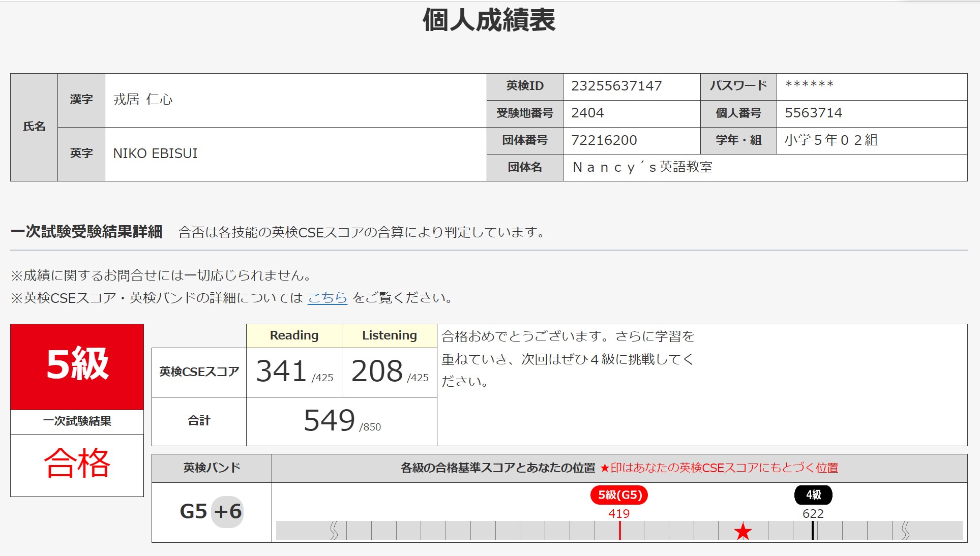Image resolution: width=980 pixels, height=556 pixels.
Task: Open the こちら link for CSE score details
Action: 327,297
